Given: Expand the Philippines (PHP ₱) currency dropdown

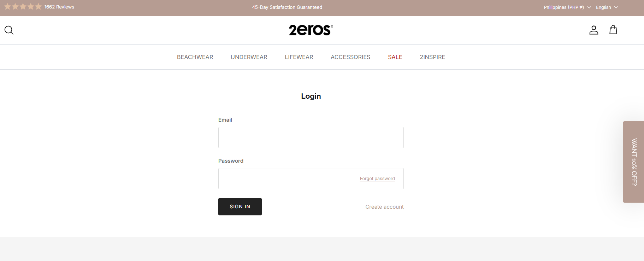Looking at the screenshot, I should pos(567,7).
